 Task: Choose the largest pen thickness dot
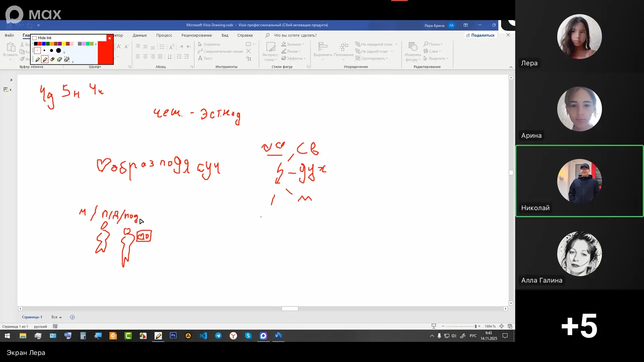[x=59, y=51]
